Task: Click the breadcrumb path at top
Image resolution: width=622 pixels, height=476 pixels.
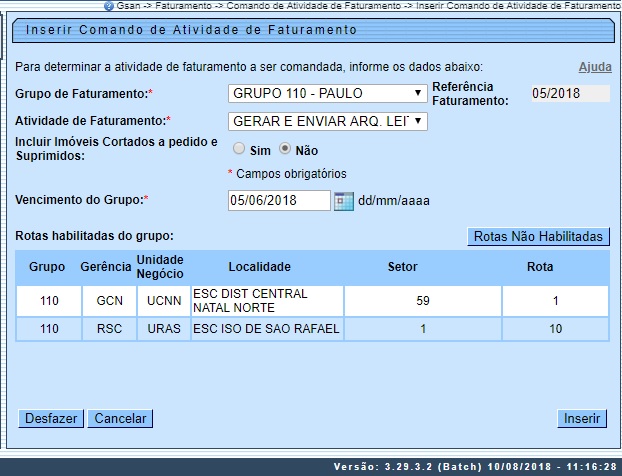Action: (368, 6)
